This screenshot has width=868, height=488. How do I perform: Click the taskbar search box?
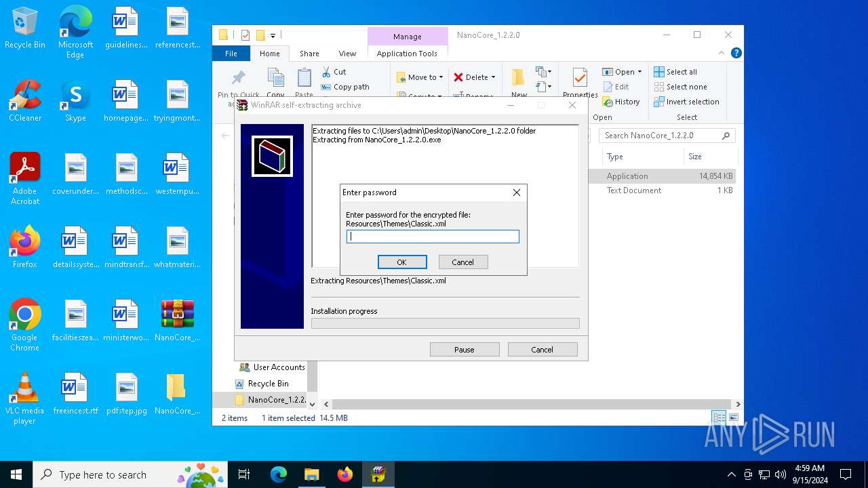click(132, 474)
